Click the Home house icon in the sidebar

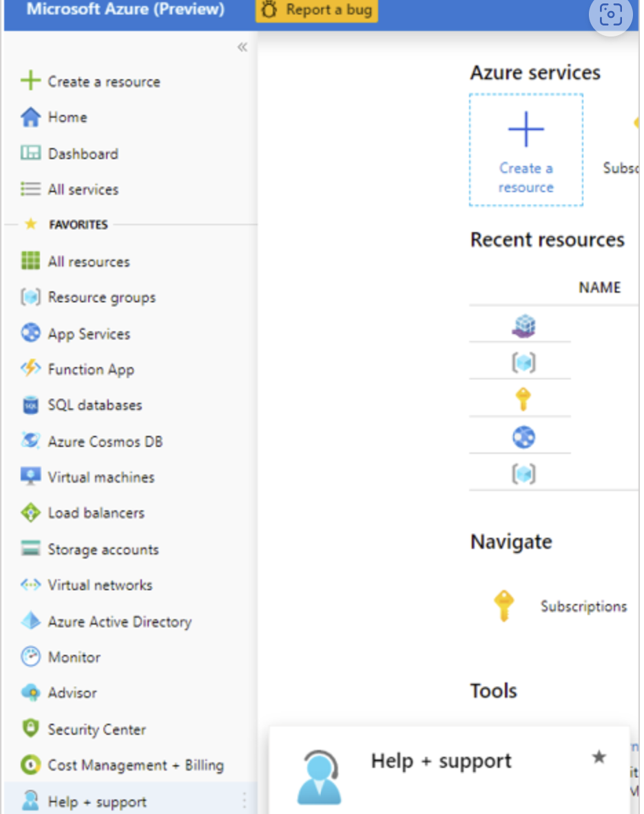pos(30,117)
